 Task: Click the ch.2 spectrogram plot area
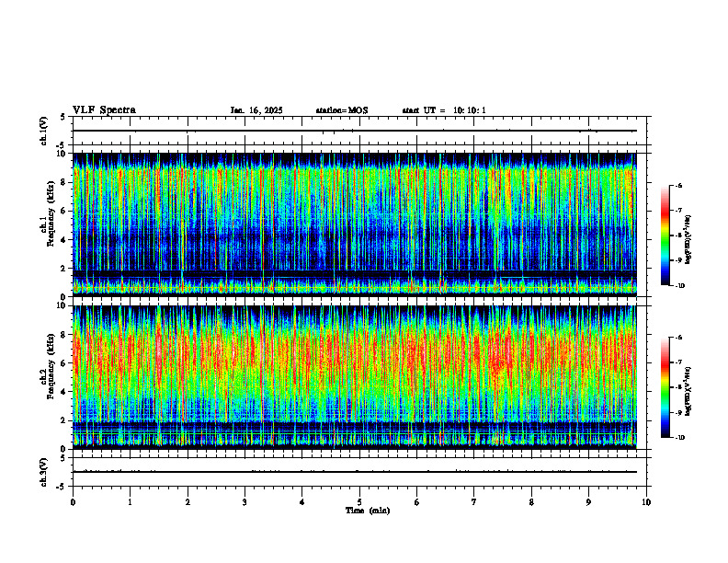pyautogui.click(x=355, y=377)
